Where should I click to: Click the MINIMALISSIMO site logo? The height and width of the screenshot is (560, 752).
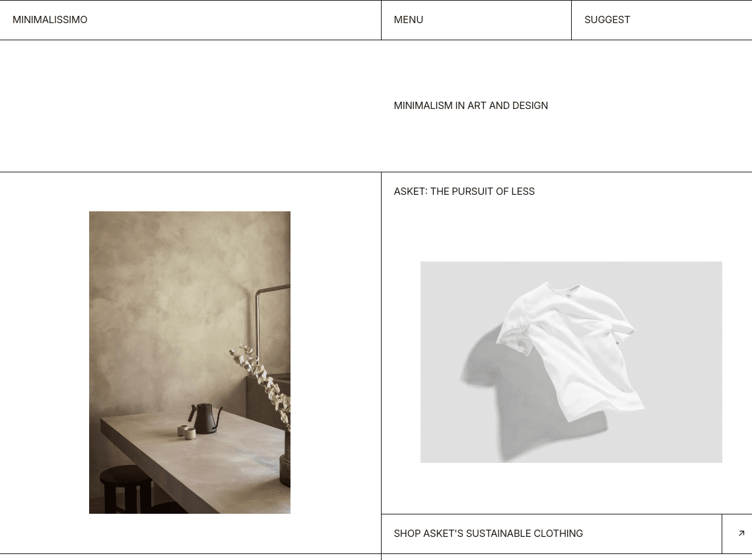coord(50,20)
